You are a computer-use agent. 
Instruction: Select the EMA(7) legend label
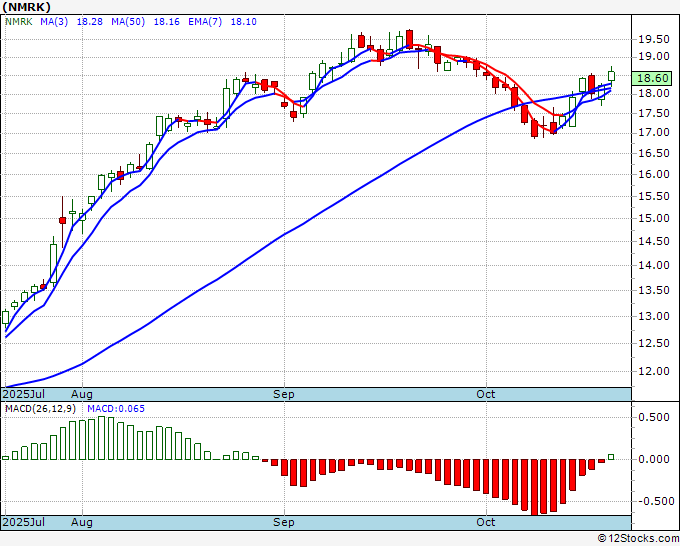point(205,21)
